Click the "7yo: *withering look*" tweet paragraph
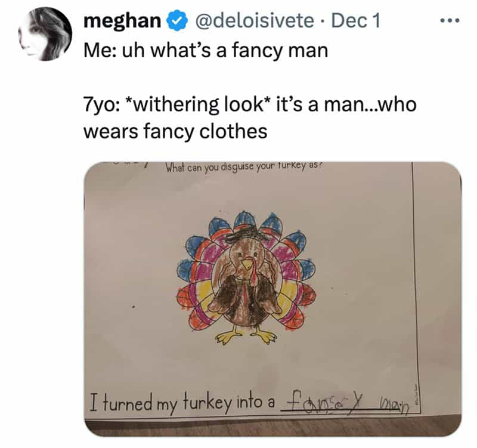 250,105
